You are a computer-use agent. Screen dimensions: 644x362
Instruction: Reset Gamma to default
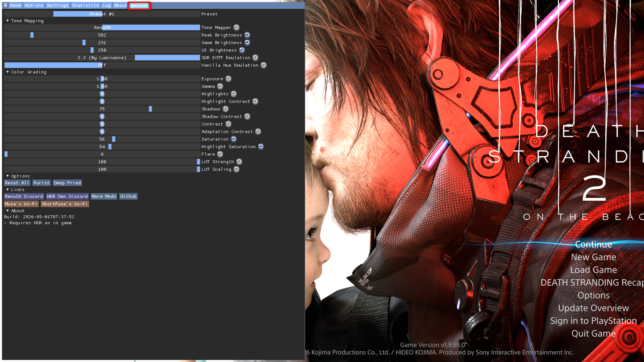pos(220,86)
